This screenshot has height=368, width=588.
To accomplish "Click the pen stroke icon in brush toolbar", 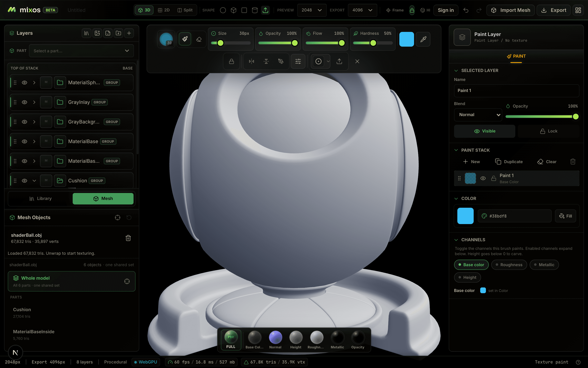I will 281,61.
